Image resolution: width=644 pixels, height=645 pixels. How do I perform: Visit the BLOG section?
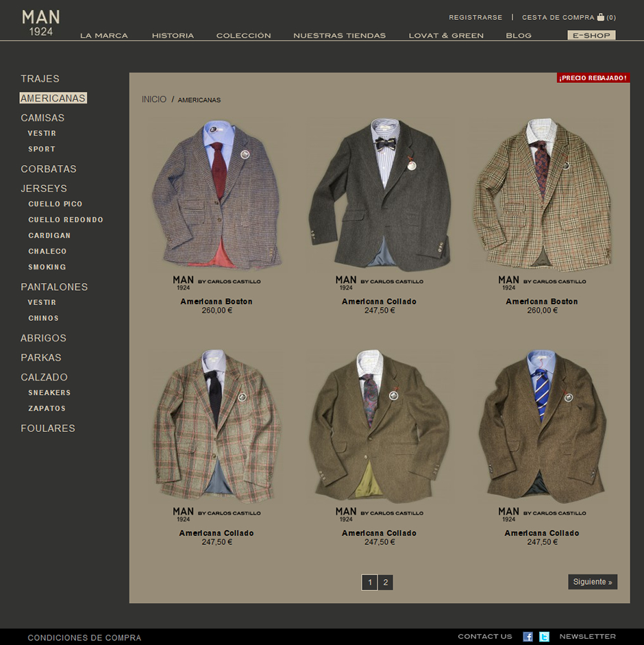point(519,35)
